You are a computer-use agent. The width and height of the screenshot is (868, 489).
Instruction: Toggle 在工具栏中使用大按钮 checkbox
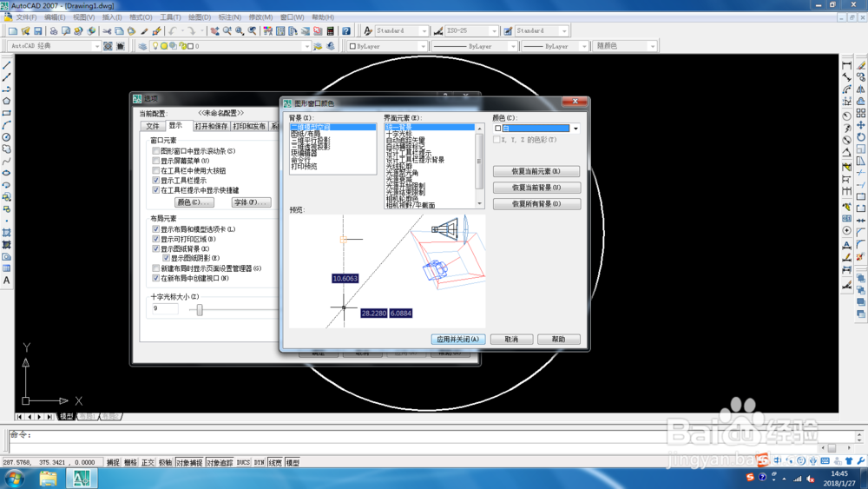pos(155,170)
